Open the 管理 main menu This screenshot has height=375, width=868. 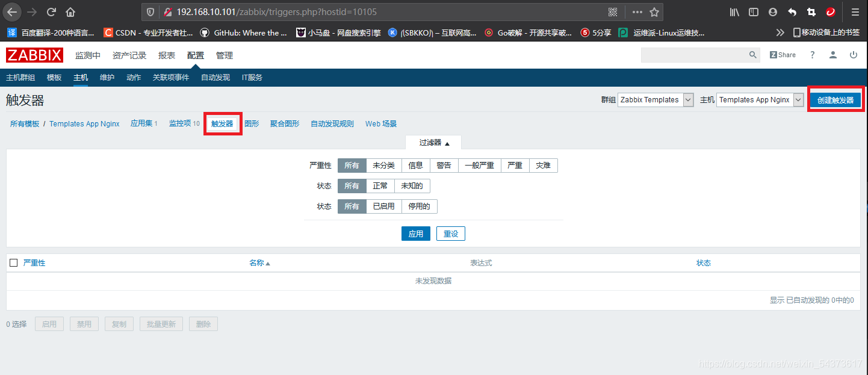coord(225,55)
